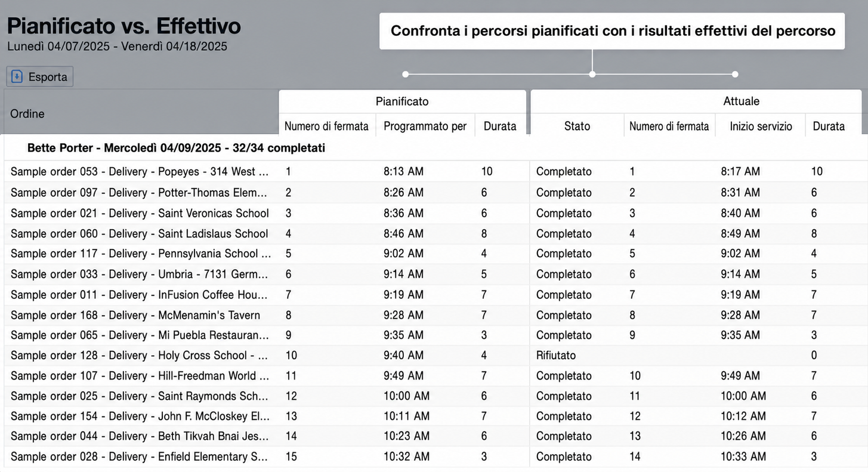Select Sample order 033 Umbria delivery

[139, 274]
